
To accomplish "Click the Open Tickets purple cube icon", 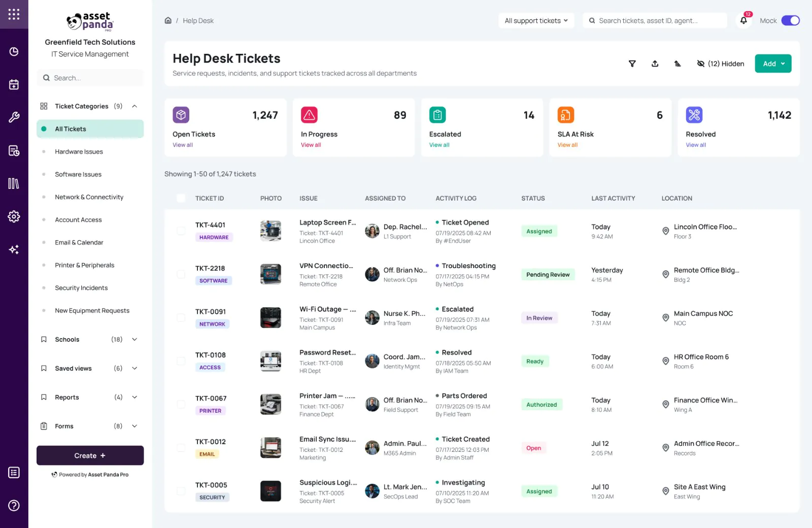I will coord(181,115).
